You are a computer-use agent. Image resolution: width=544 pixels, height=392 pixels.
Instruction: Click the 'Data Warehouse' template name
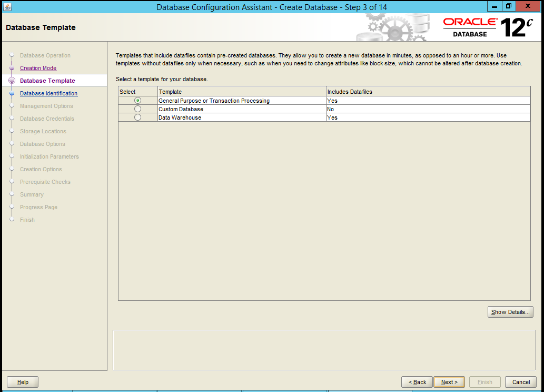coord(180,117)
